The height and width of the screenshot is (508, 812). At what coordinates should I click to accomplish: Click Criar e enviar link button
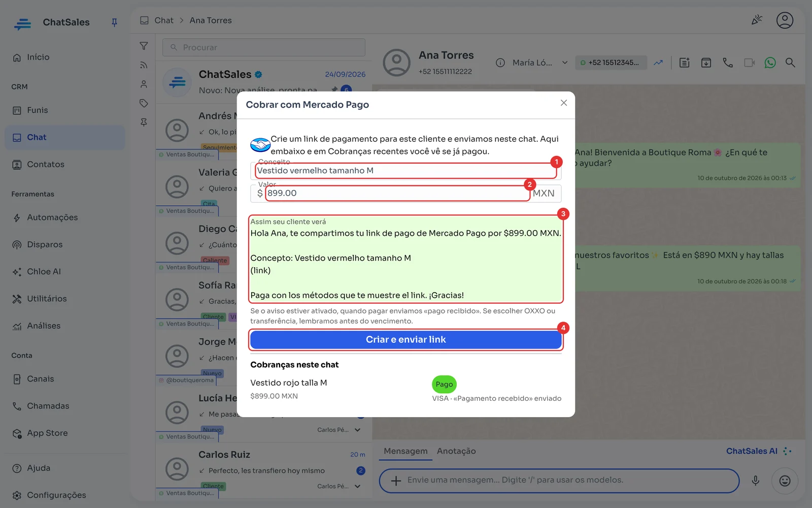click(406, 340)
